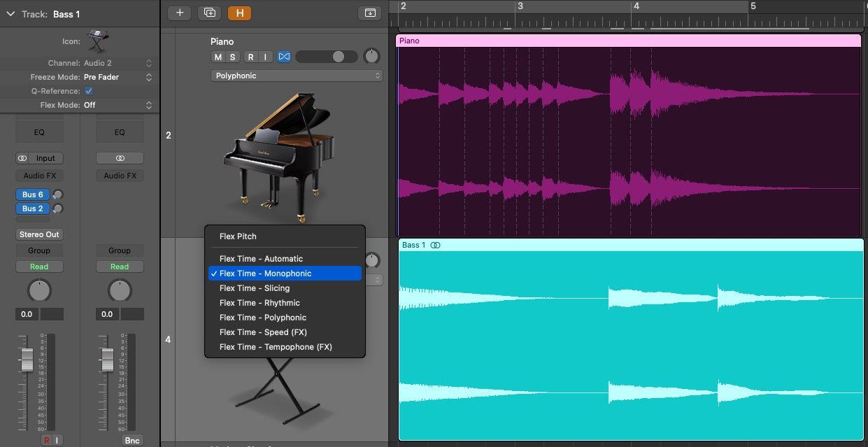Viewport: 868px width, 447px height.
Task: Uncheck the Q-Reference checkbox
Action: tap(88, 90)
